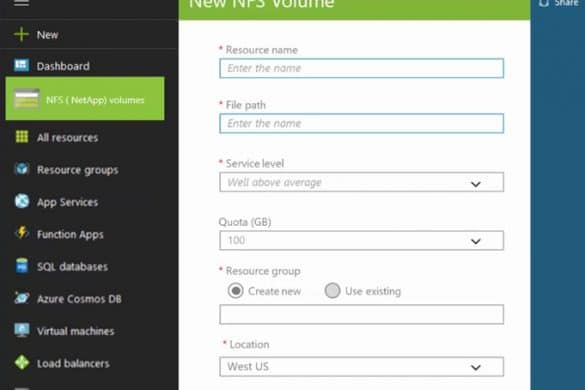585x390 pixels.
Task: Click the Service level field label
Action: click(x=254, y=163)
